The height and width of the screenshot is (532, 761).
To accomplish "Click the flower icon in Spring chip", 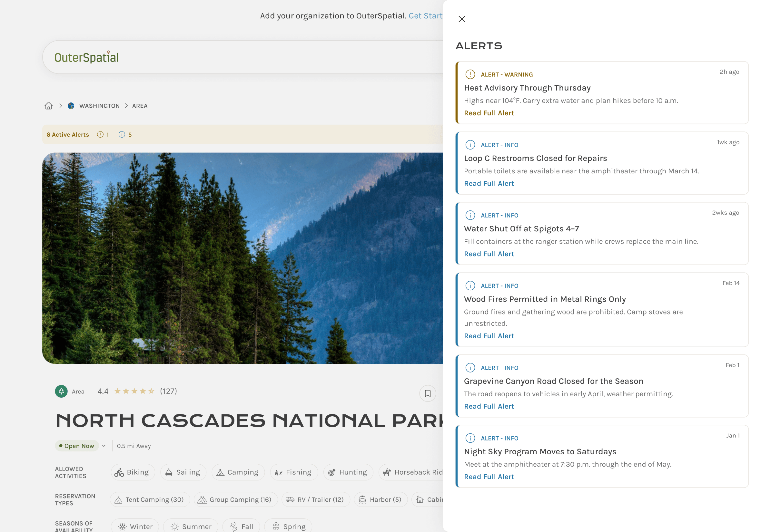I will (x=276, y=527).
